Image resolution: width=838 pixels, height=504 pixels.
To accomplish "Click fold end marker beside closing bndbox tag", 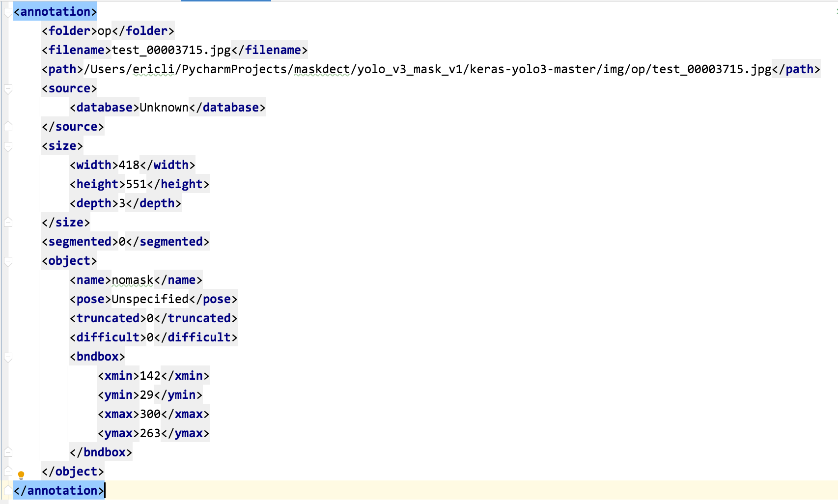I will pos(8,452).
